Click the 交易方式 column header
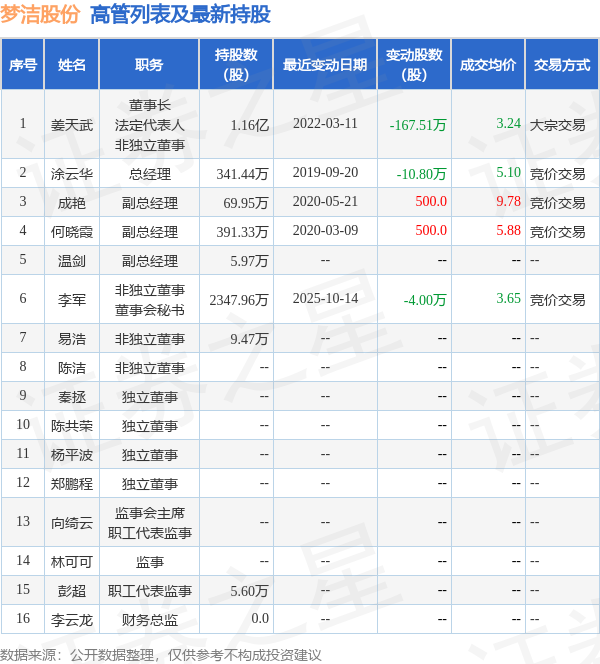This screenshot has height=664, width=600. coord(561,65)
